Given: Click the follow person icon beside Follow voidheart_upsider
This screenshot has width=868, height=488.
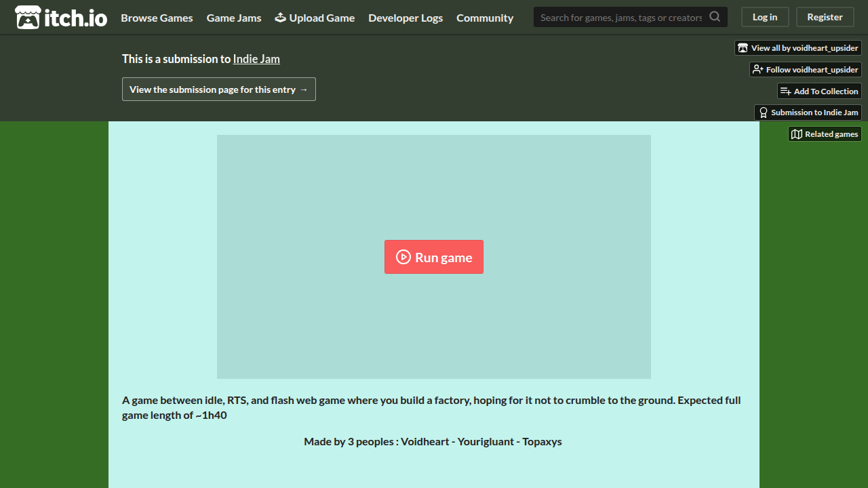Looking at the screenshot, I should 758,70.
